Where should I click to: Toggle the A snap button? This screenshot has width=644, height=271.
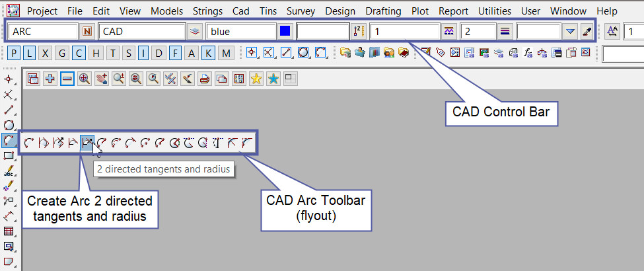pos(192,53)
